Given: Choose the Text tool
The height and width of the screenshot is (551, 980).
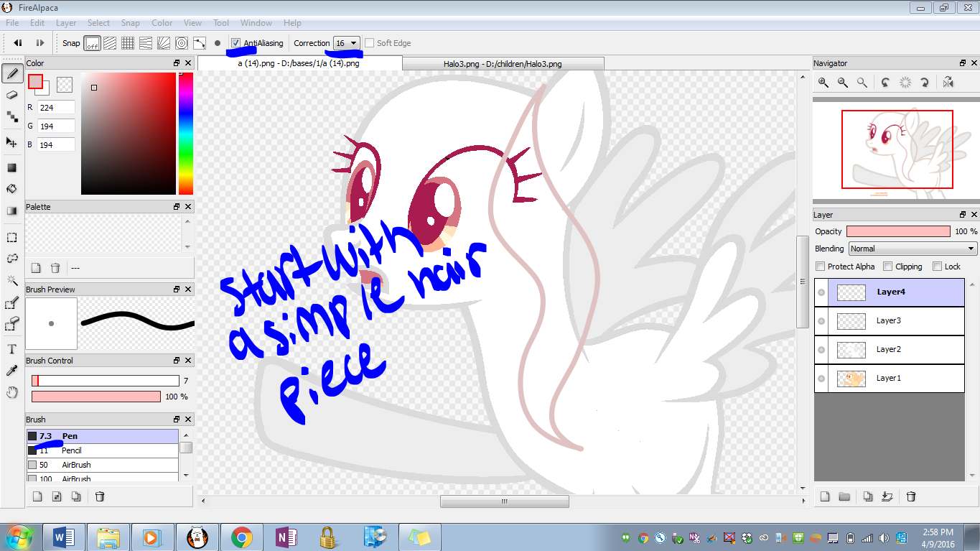Looking at the screenshot, I should coord(12,349).
